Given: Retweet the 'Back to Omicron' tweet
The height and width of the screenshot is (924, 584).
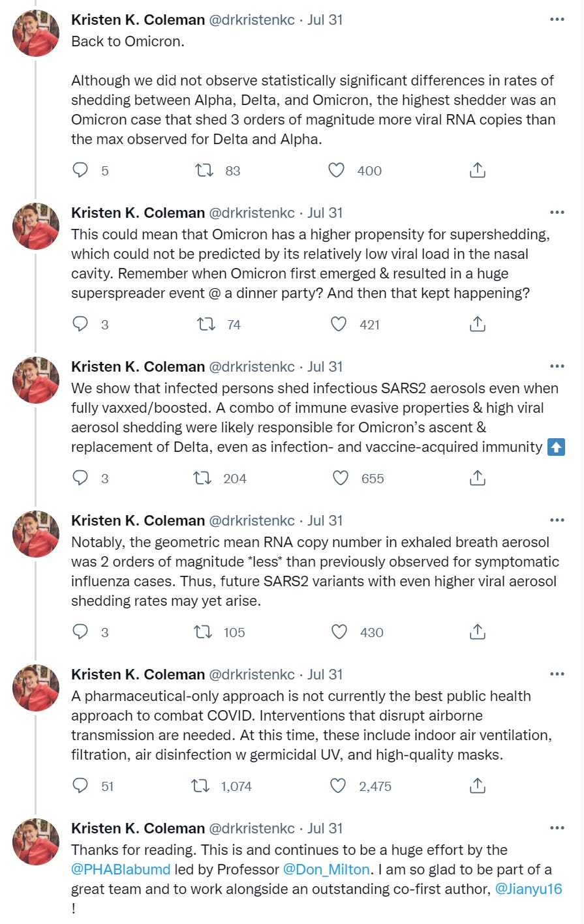Looking at the screenshot, I should [x=204, y=171].
